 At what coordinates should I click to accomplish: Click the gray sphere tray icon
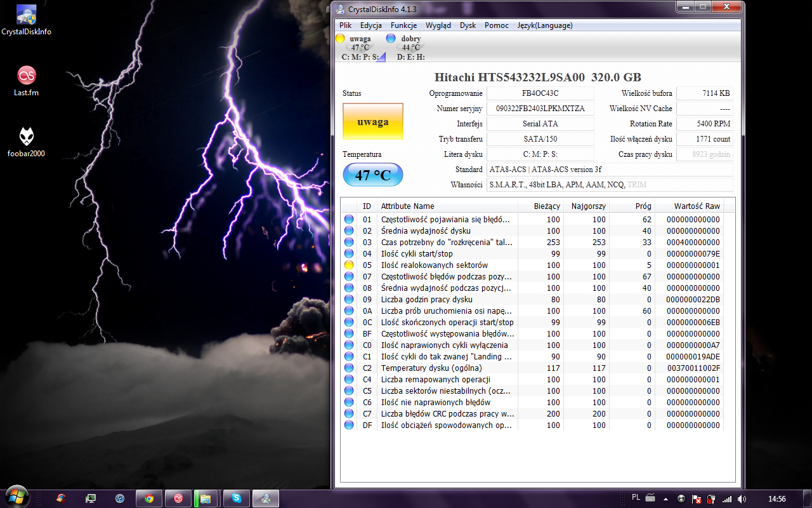click(681, 498)
